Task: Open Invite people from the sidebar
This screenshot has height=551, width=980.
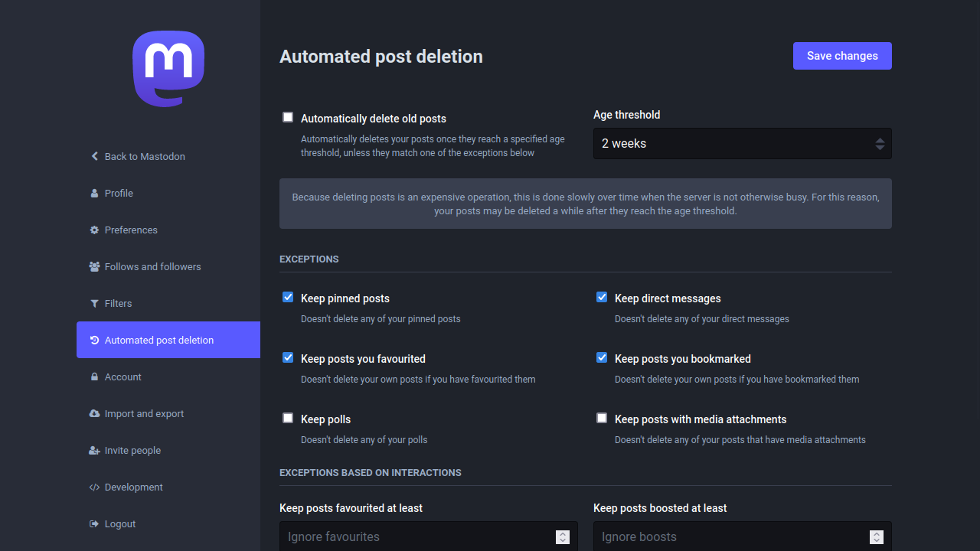Action: [133, 450]
